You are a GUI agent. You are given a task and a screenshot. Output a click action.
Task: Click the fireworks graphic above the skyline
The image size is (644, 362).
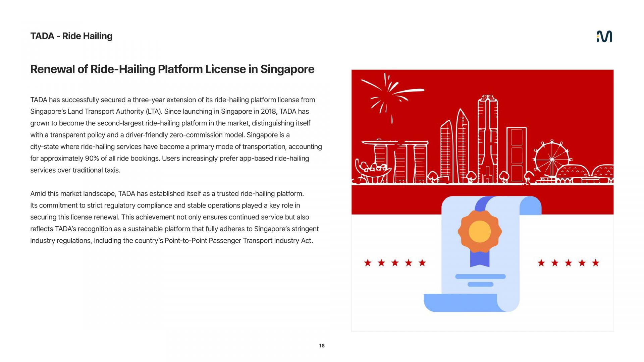pos(392,98)
